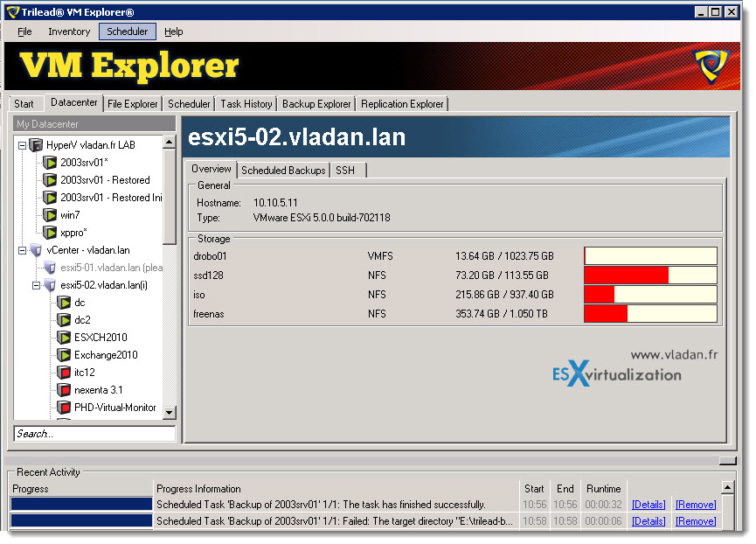Image resolution: width=756 pixels, height=544 pixels.
Task: Collapse the vCenter - vladan.lan tree node
Action: pyautogui.click(x=22, y=250)
